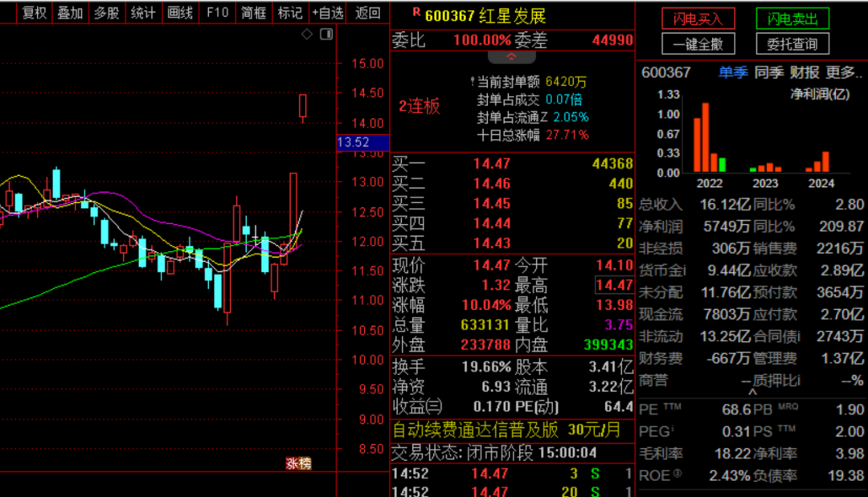The width and height of the screenshot is (868, 497).
Task: Click 买一 price 14.47
Action: [x=492, y=164]
